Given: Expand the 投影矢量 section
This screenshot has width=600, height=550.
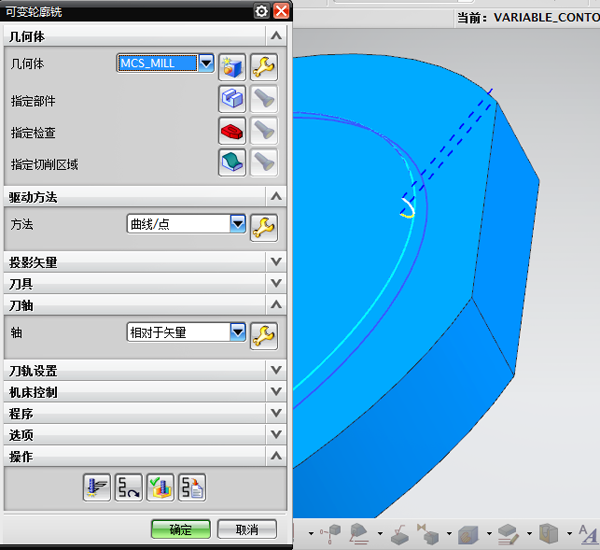Looking at the screenshot, I should (x=276, y=262).
